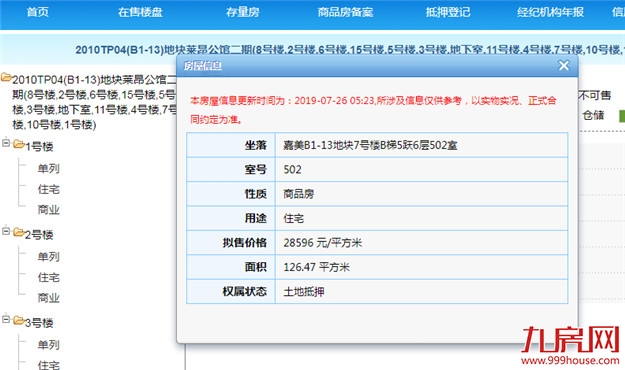Click the red update-time notice text
The width and height of the screenshot is (625, 370).
pyautogui.click(x=373, y=110)
